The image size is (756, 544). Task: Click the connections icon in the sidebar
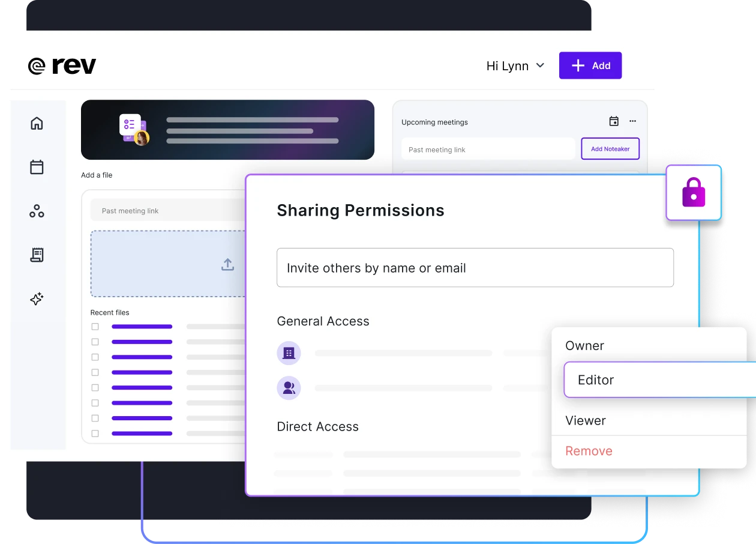(x=37, y=211)
